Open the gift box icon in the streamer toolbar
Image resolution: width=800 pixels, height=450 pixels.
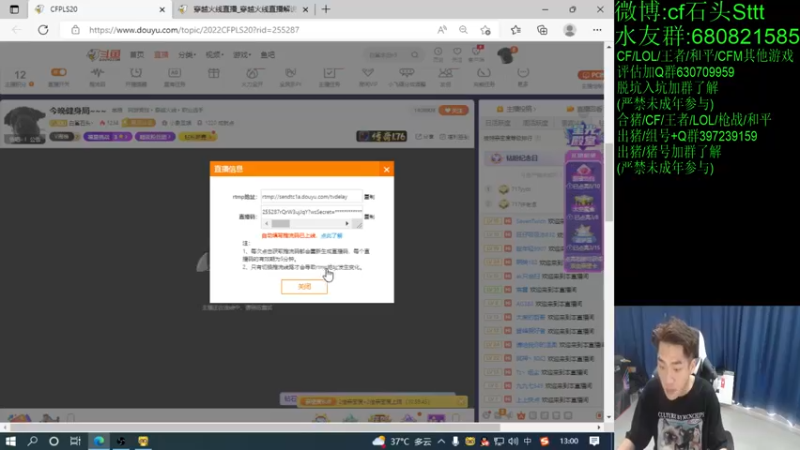pyautogui.click(x=214, y=74)
